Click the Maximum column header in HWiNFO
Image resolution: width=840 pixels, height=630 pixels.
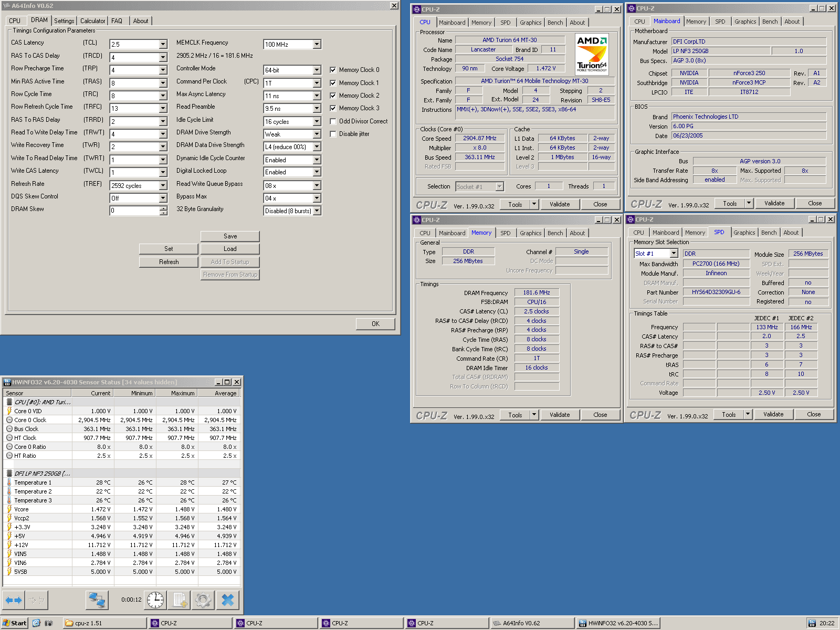pyautogui.click(x=176, y=393)
